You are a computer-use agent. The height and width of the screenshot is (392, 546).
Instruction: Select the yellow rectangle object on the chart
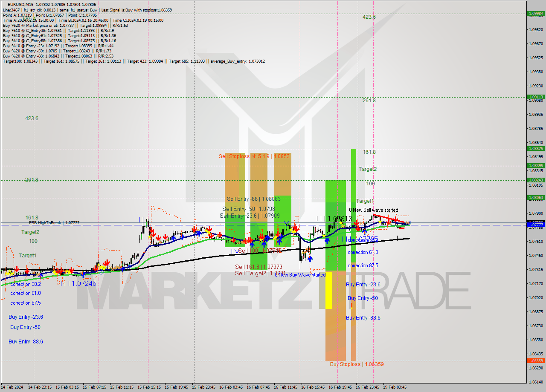(329, 291)
